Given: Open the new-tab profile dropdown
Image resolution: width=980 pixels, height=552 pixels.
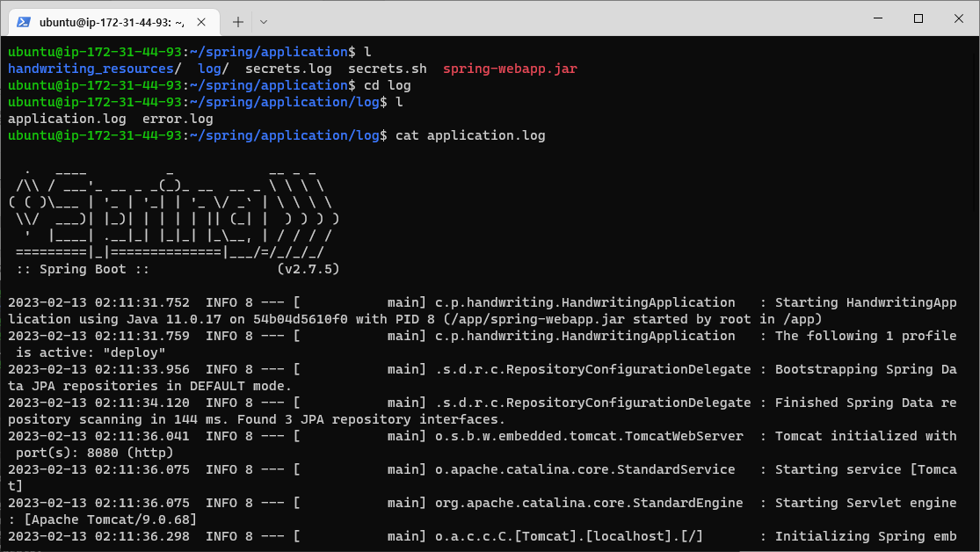Looking at the screenshot, I should pos(264,22).
